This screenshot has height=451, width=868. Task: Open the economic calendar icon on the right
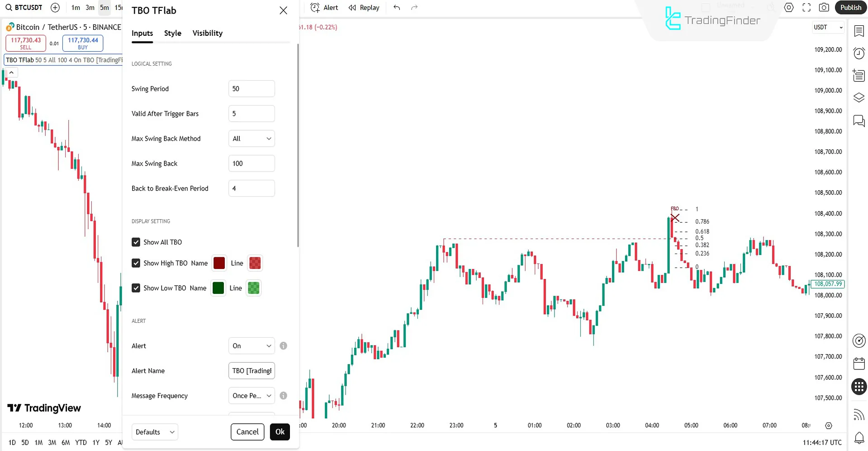[x=859, y=363]
